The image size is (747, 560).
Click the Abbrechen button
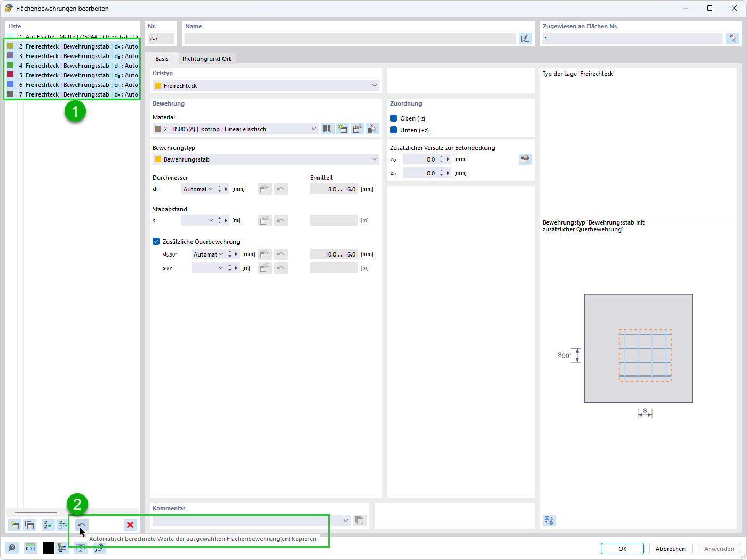coord(671,548)
